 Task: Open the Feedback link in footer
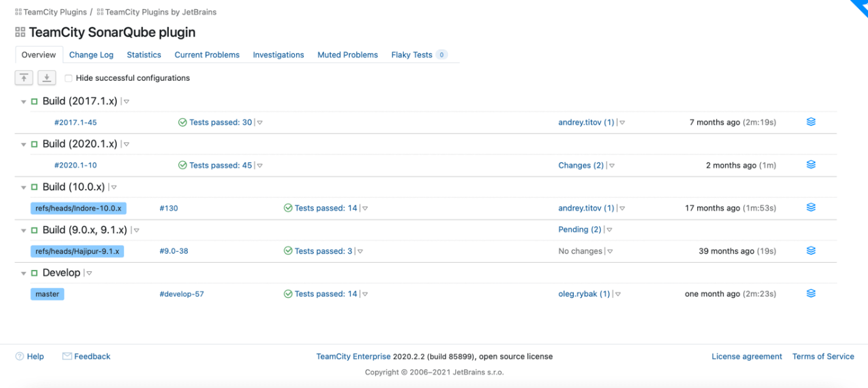pos(92,357)
